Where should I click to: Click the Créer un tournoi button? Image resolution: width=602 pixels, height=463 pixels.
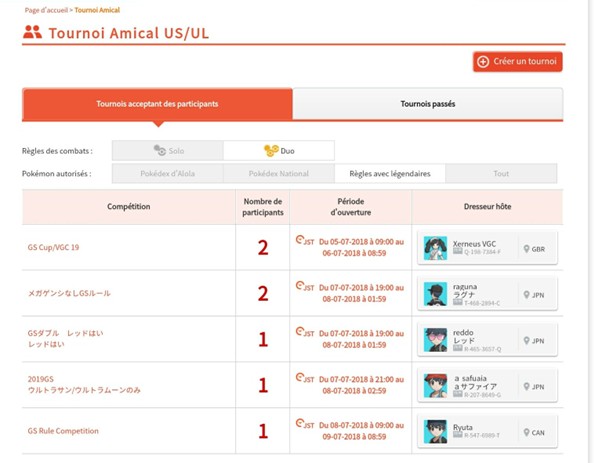tap(518, 61)
